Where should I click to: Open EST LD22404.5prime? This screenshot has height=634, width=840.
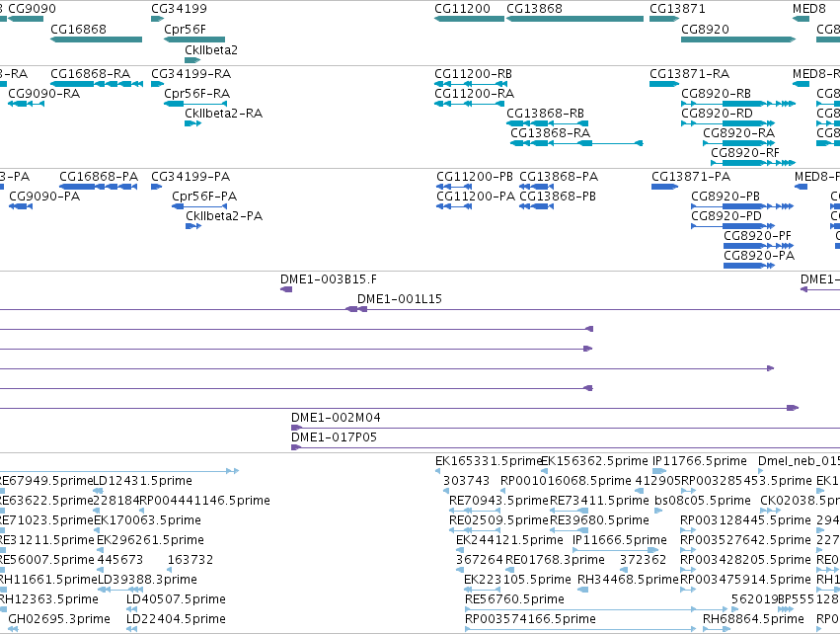point(131,630)
